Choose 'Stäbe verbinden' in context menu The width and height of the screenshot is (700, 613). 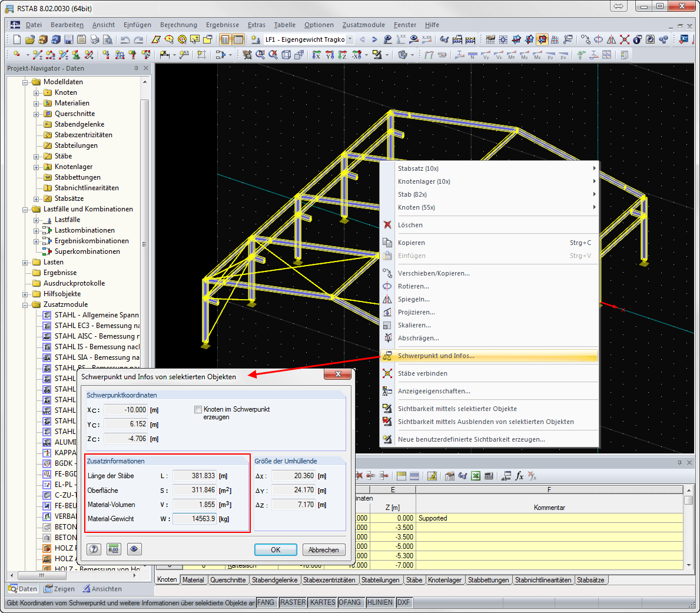(489, 373)
